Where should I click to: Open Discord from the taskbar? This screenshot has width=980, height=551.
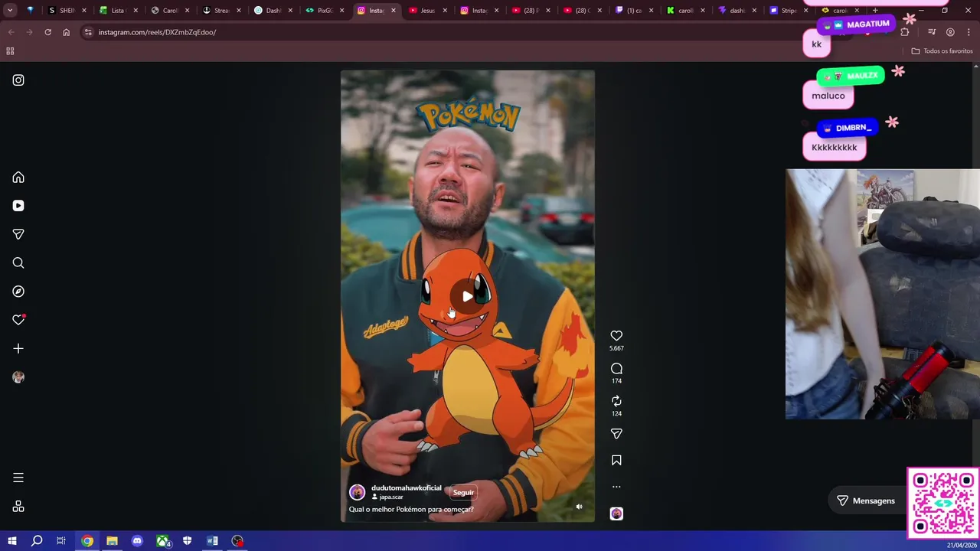(137, 541)
